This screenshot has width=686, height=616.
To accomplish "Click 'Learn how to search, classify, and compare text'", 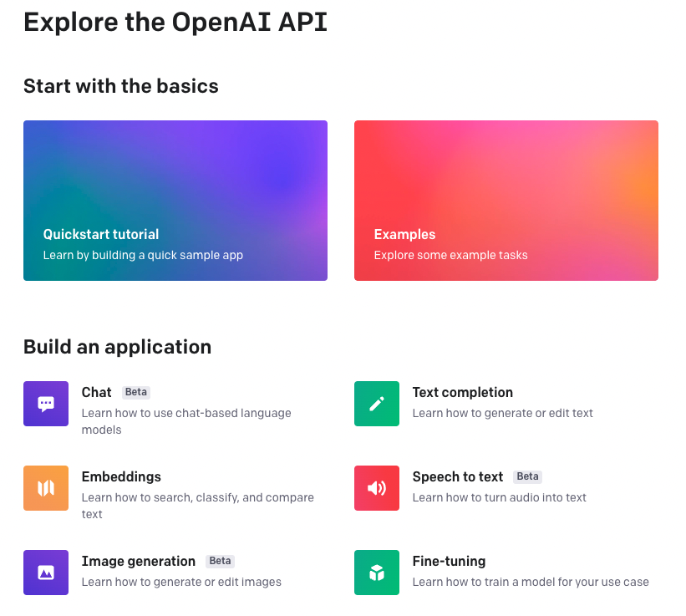I will coord(198,506).
